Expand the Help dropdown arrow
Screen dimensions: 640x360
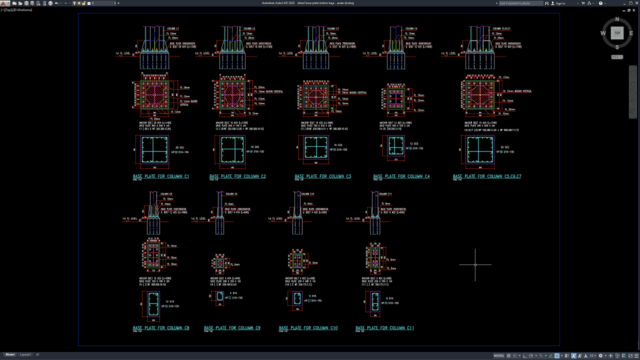coord(605,3)
